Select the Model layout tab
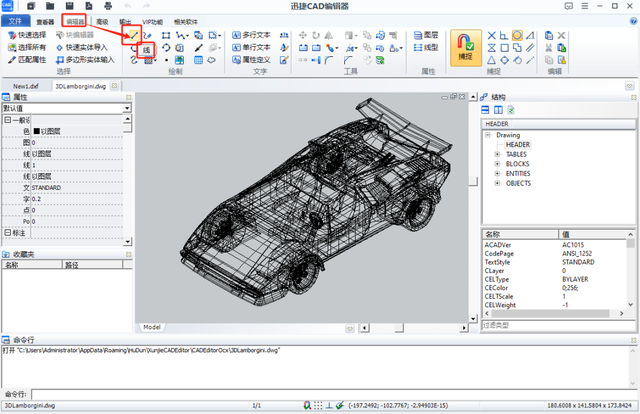Viewport: 640px width, 414px height. 151,327
